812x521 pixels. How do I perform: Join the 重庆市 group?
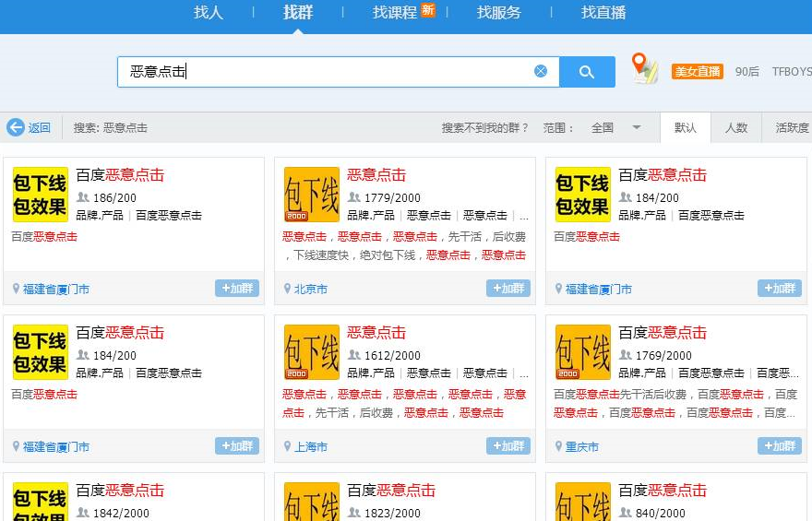[780, 446]
